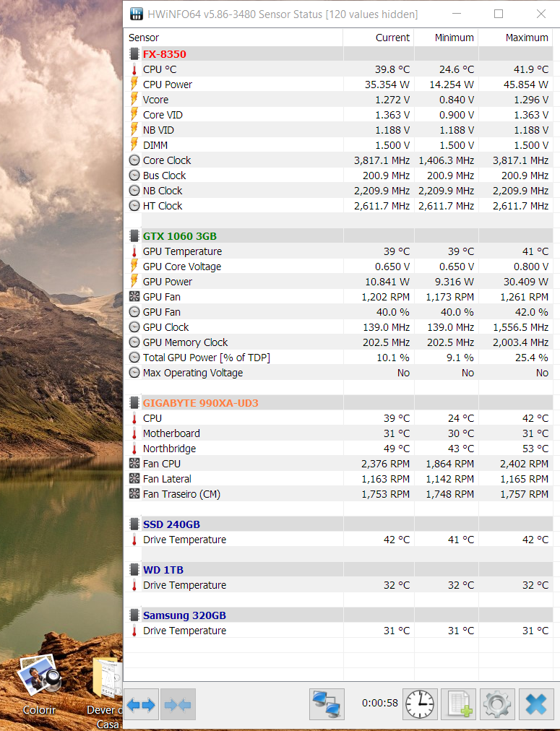Viewport: 560px width, 731px height.
Task: Open the Dever de Casa desktop folder
Action: pos(106,692)
